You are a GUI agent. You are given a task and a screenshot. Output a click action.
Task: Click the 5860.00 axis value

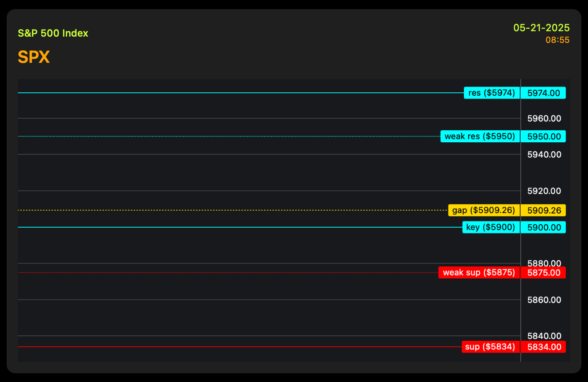544,300
